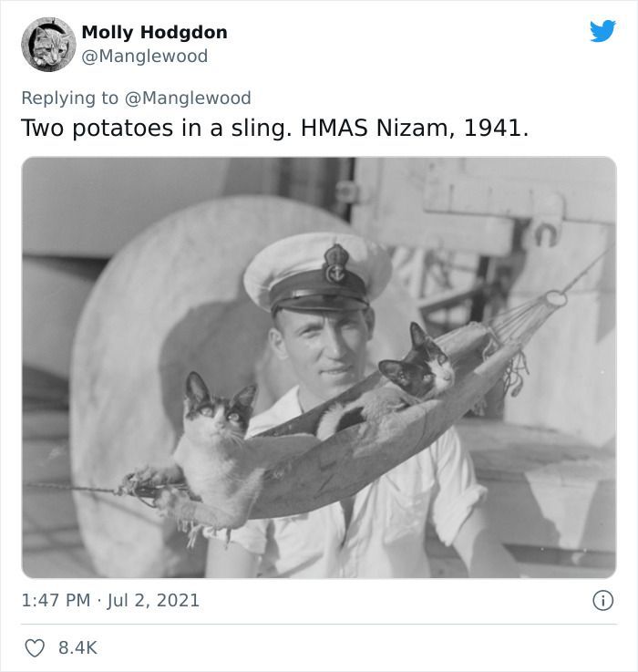Open the @Manglewood handle below the name
Viewport: 638px width, 672px height.
click(145, 57)
